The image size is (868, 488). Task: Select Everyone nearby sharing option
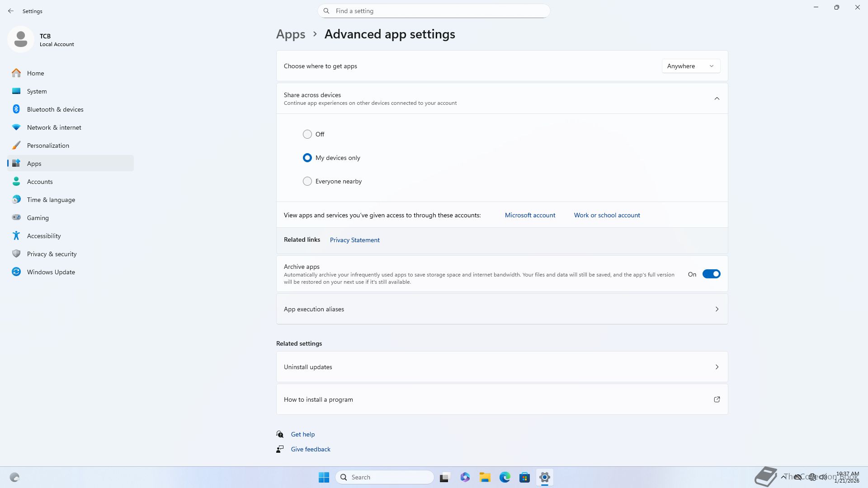click(307, 181)
